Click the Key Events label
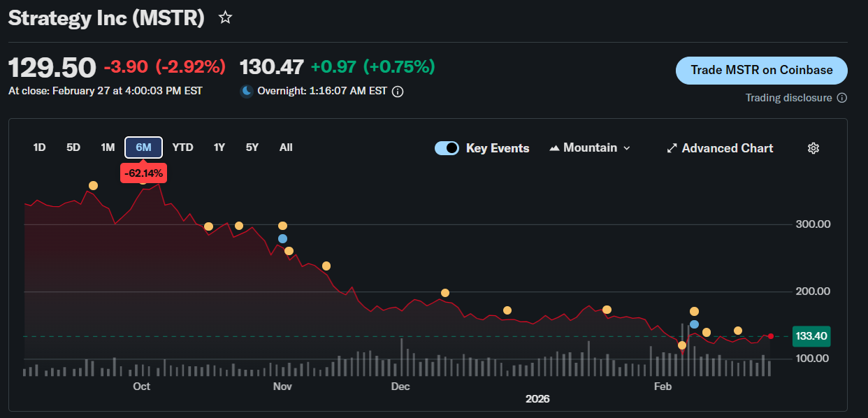This screenshot has height=418, width=868. click(498, 148)
